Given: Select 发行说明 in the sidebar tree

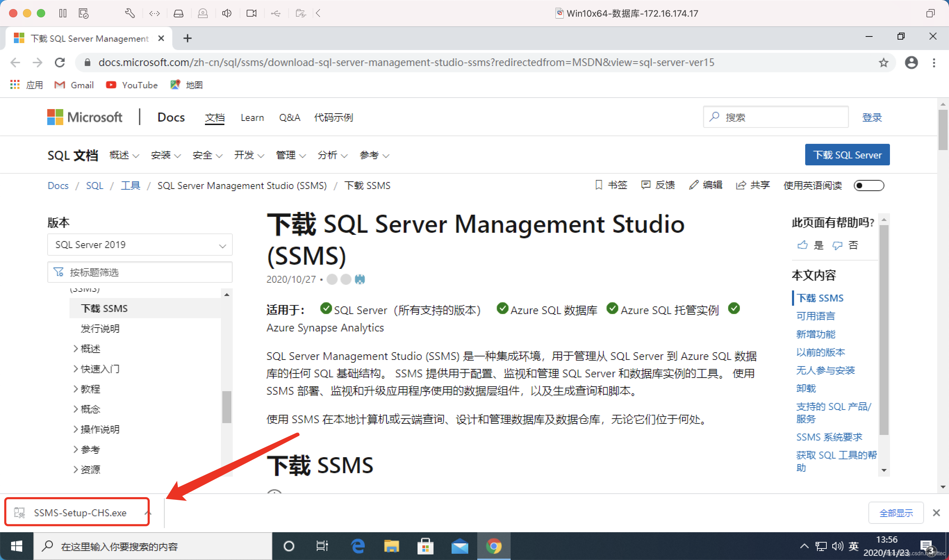Looking at the screenshot, I should [x=100, y=328].
